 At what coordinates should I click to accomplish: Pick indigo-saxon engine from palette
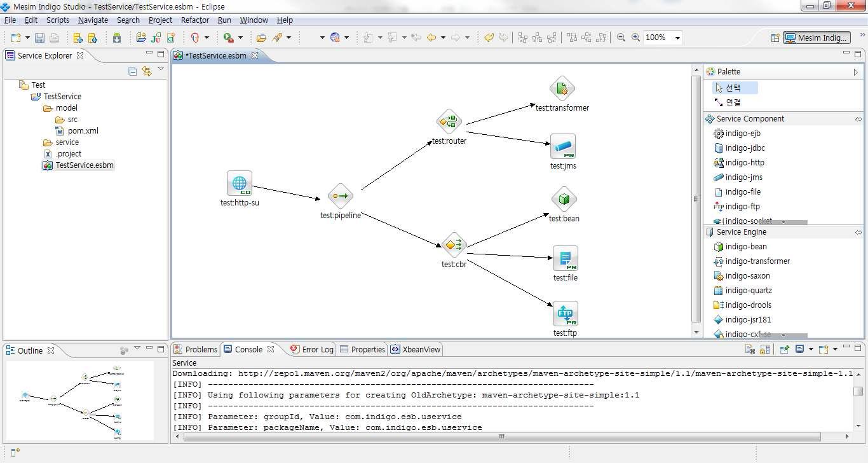pyautogui.click(x=742, y=276)
